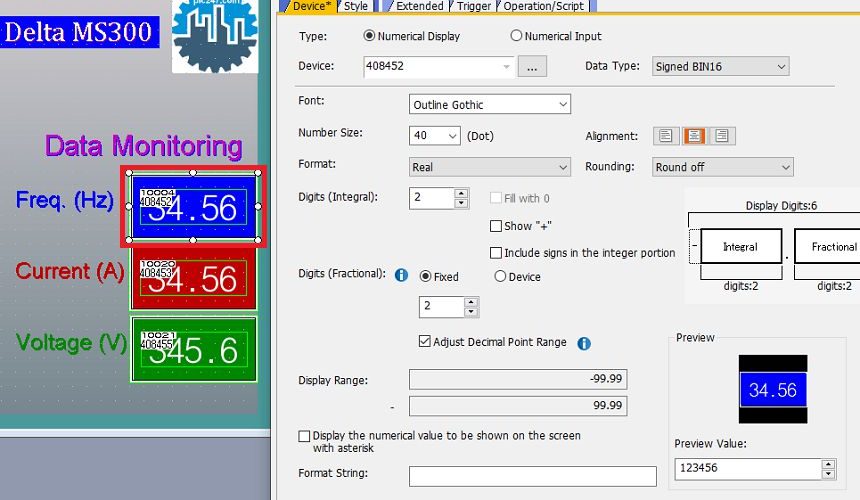
Task: Choose Fixed fractional digits option
Action: [x=425, y=276]
